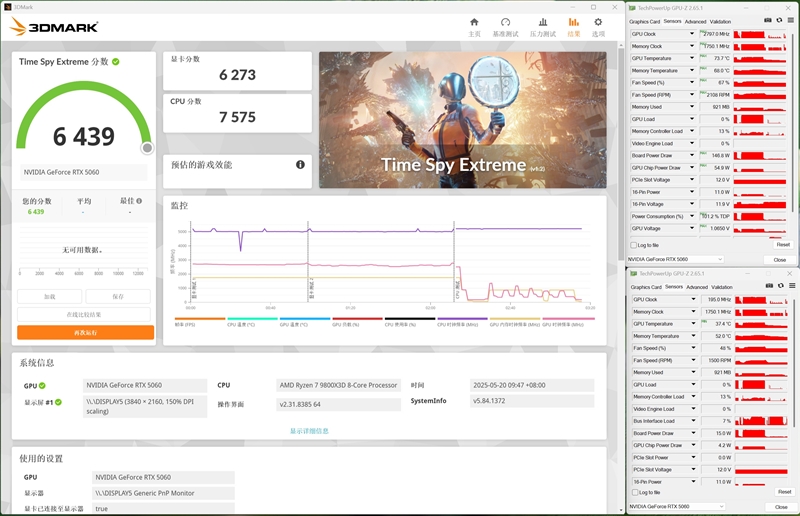The image size is (800, 516).
Task: Click the Time Spy Extreme banner image
Action: pos(462,120)
